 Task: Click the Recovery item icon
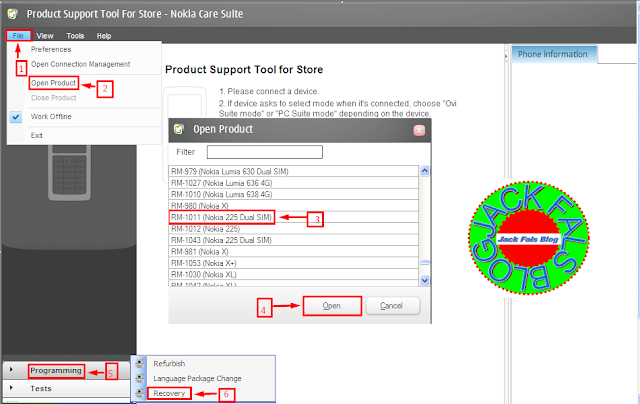coord(140,393)
